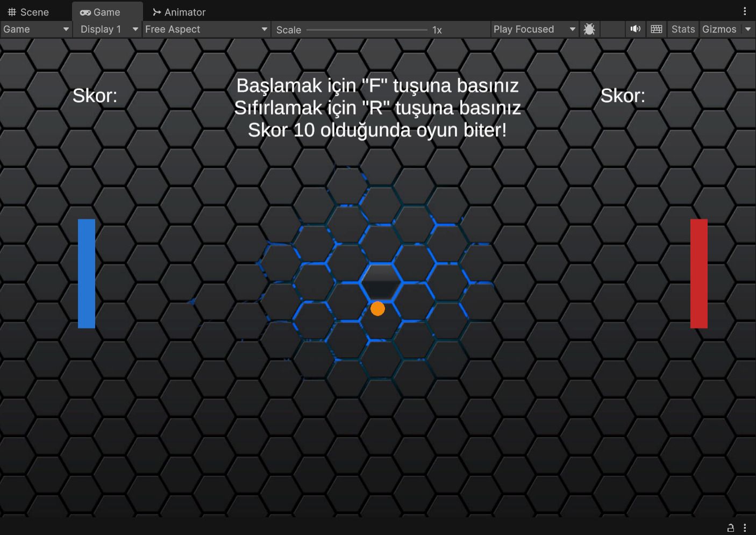Click the orange ball in the game
This screenshot has height=535, width=756.
[x=377, y=309]
